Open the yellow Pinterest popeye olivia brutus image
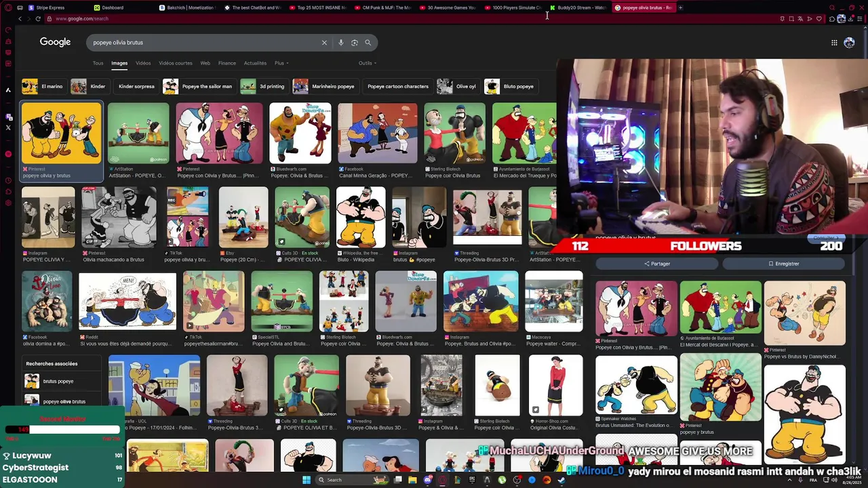 pos(61,134)
